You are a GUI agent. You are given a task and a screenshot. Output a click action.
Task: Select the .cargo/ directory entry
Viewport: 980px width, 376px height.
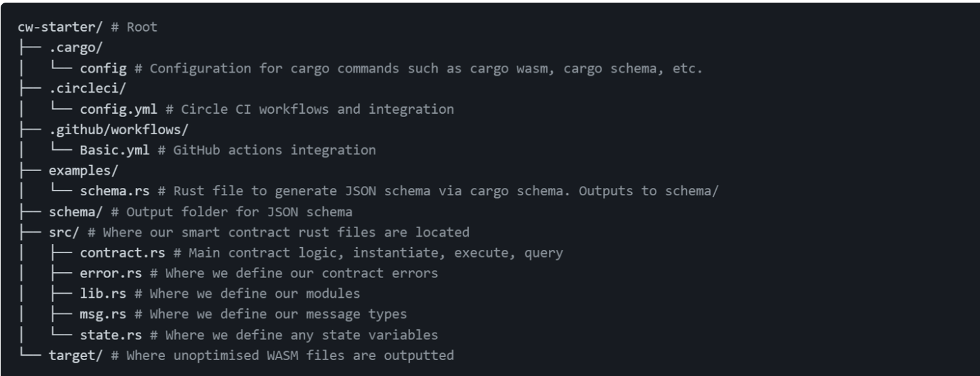(71, 49)
